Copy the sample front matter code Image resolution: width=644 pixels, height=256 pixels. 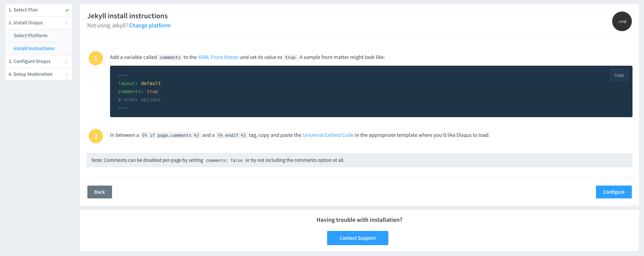[619, 75]
